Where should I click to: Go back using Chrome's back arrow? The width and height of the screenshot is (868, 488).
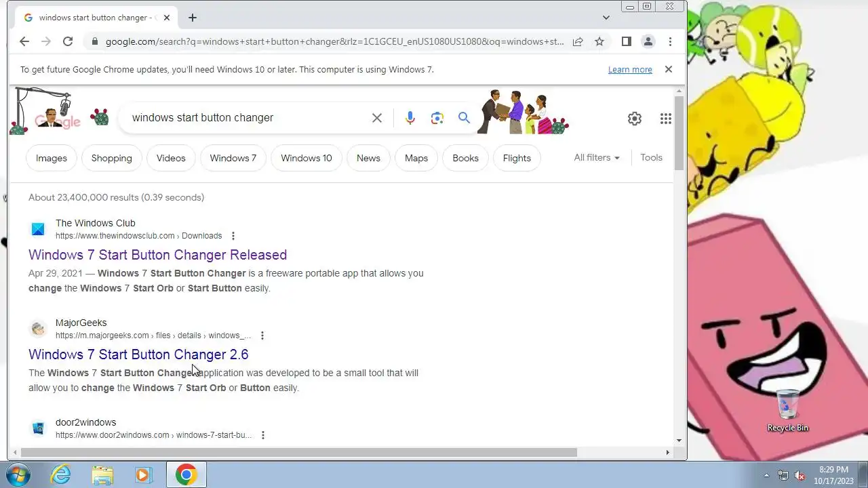[24, 41]
